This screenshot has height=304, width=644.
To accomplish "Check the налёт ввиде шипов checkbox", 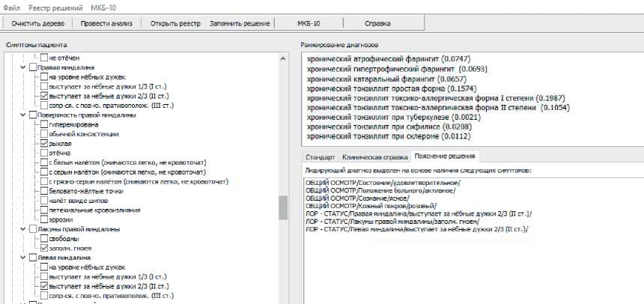I will 44,201.
